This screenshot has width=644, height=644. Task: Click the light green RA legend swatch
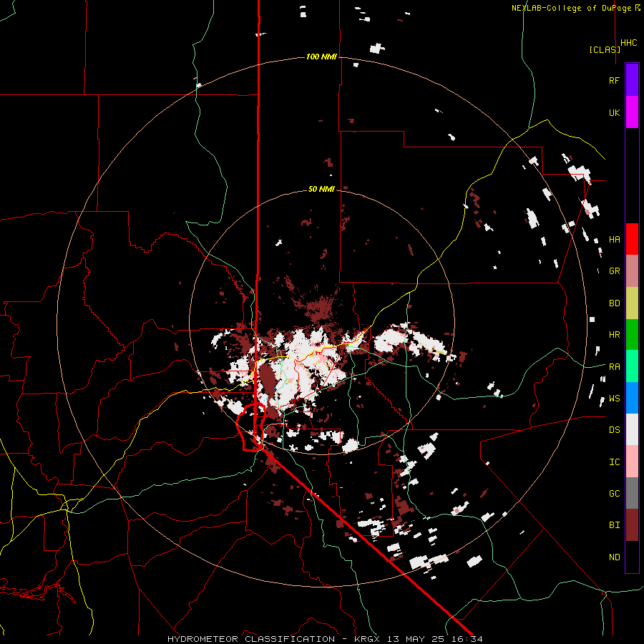point(632,366)
